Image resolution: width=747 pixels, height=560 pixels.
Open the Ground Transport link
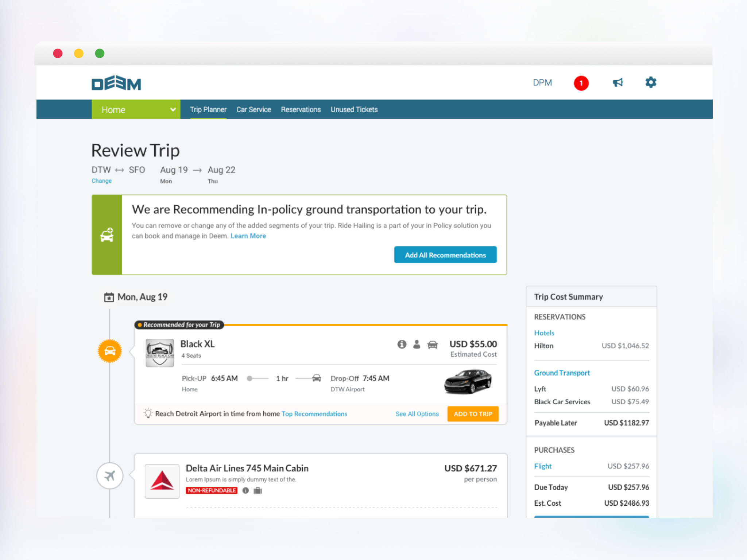coord(562,373)
